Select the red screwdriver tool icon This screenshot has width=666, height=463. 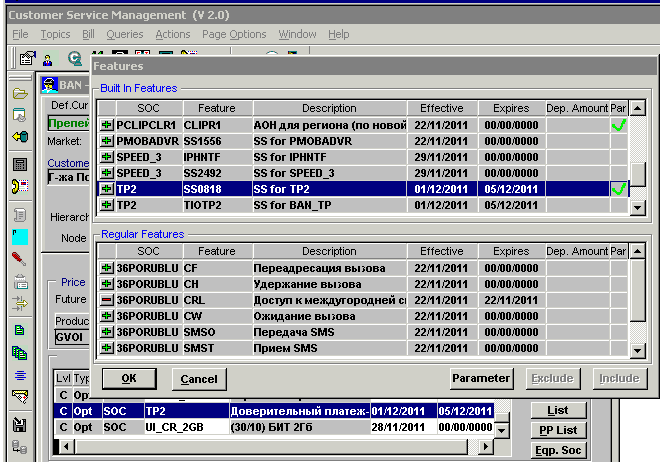(x=19, y=259)
